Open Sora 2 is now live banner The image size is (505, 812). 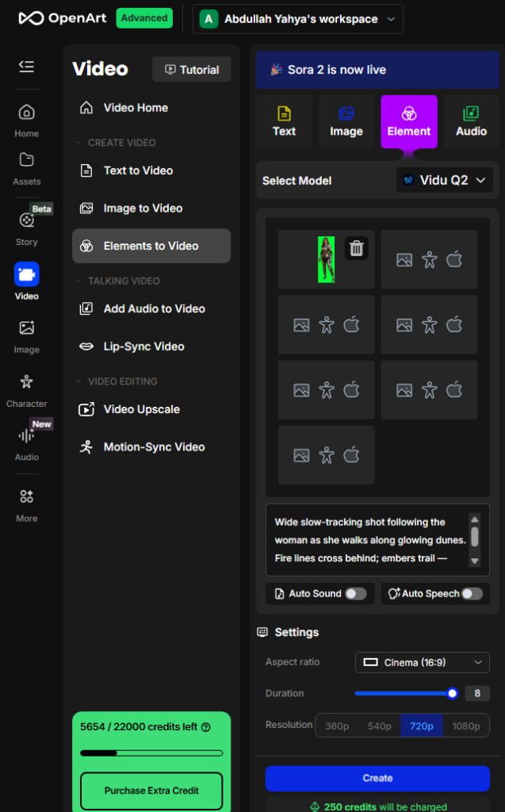pos(377,70)
